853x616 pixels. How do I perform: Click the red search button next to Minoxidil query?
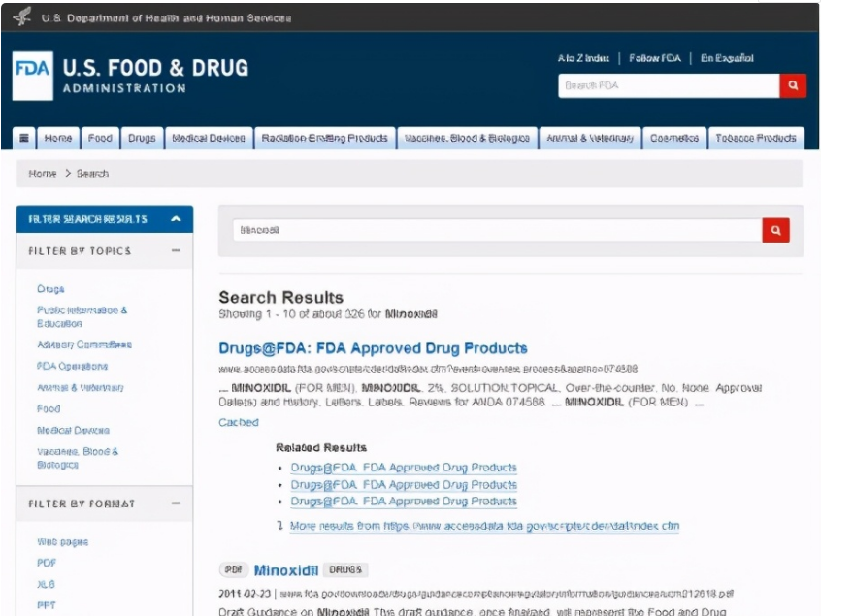[x=775, y=230]
